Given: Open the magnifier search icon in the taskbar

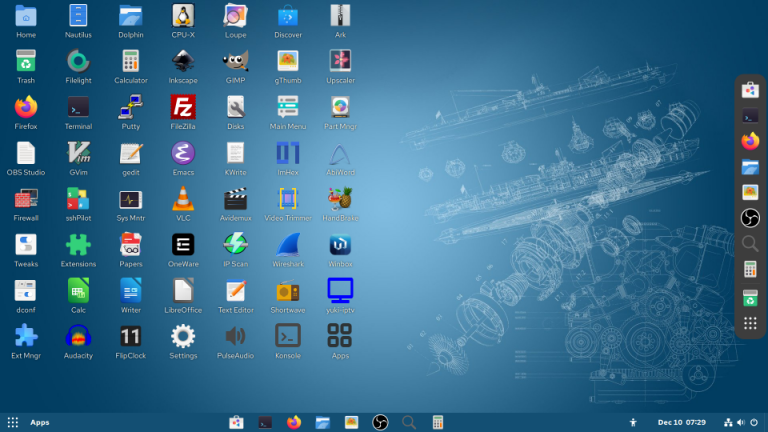Looking at the screenshot, I should 408,422.
